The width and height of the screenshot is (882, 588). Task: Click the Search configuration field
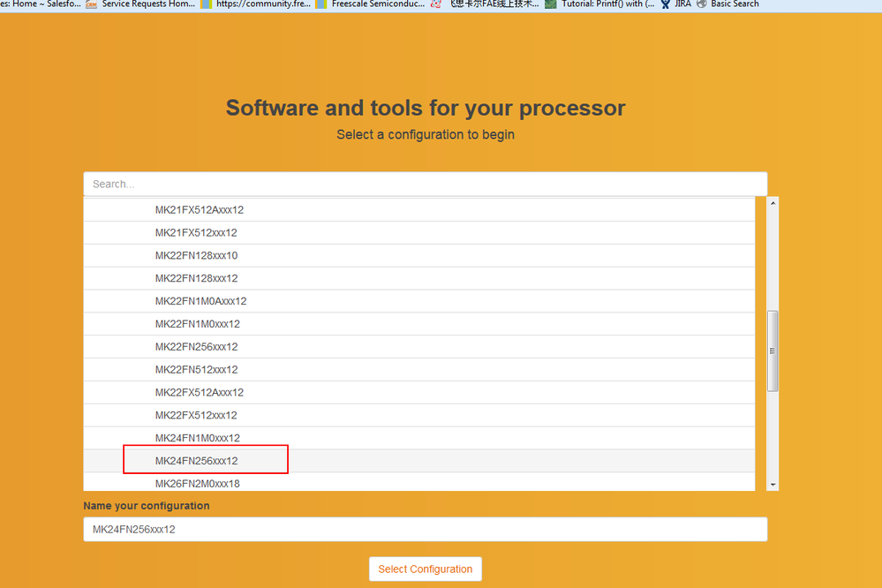pos(426,184)
